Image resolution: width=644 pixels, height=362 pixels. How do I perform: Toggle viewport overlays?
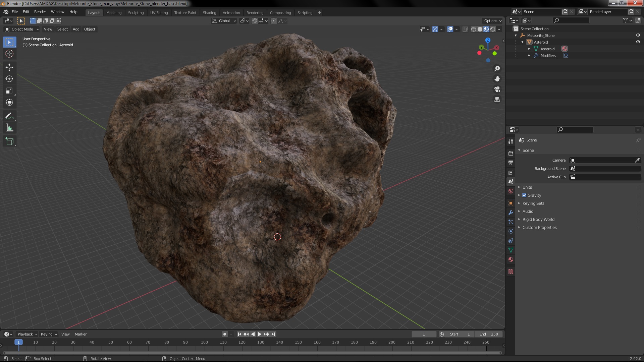coord(450,29)
